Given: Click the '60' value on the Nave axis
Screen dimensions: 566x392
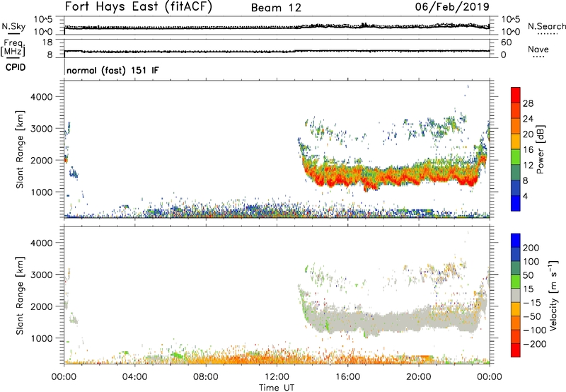Looking at the screenshot, I should point(506,42).
